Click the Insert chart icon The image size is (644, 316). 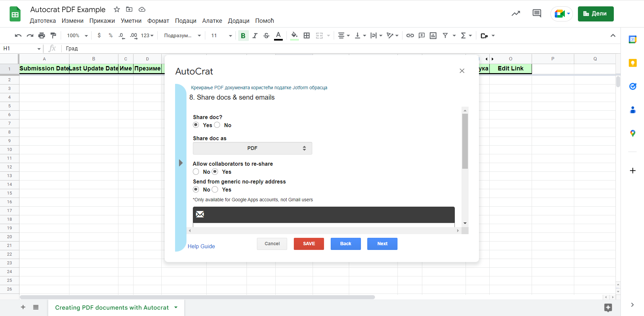point(433,36)
